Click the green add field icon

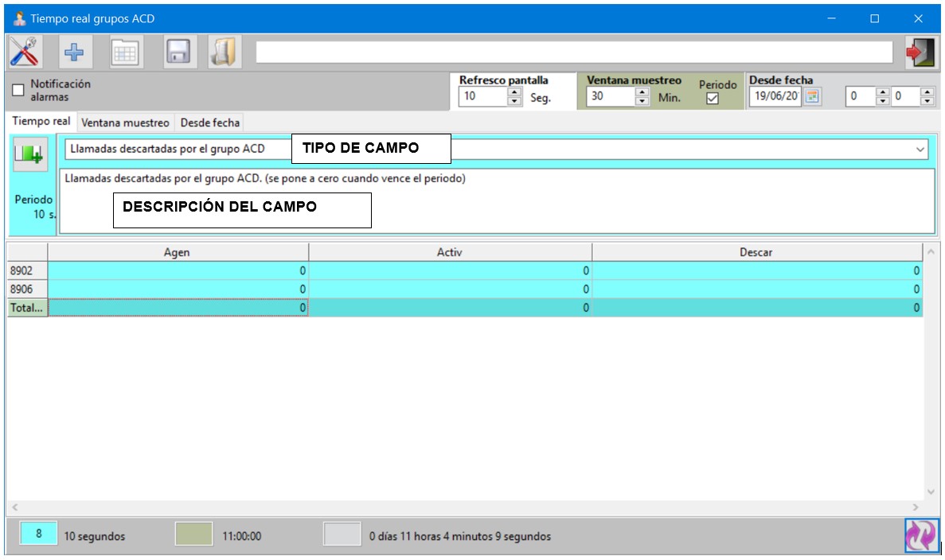tap(30, 154)
